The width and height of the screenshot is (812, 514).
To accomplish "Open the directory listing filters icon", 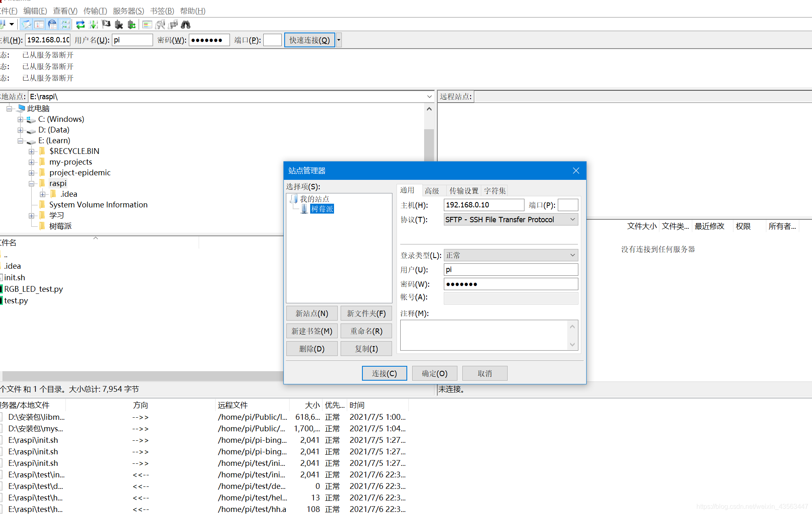I will pyautogui.click(x=147, y=25).
